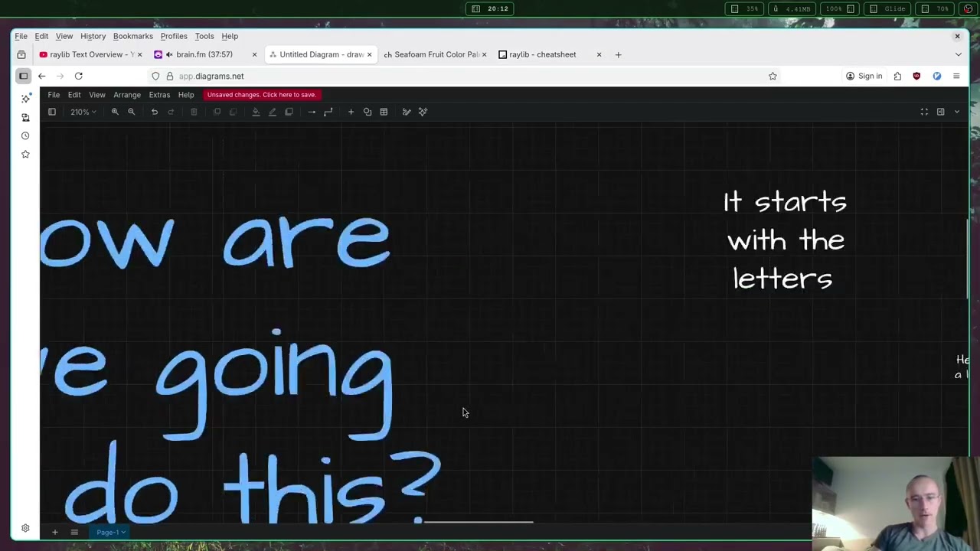Open sidebar settings gear icon
Screen dimensions: 980x551
[x=25, y=528]
